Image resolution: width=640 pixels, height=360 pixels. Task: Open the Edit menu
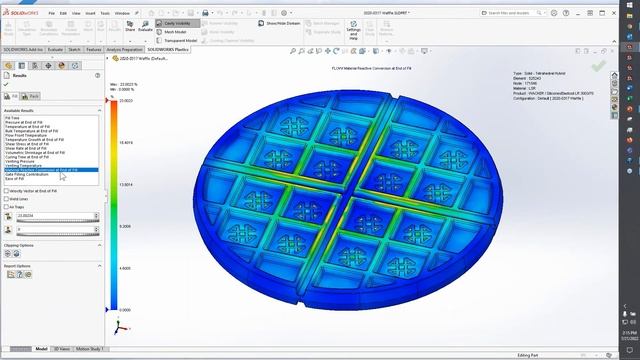63,13
